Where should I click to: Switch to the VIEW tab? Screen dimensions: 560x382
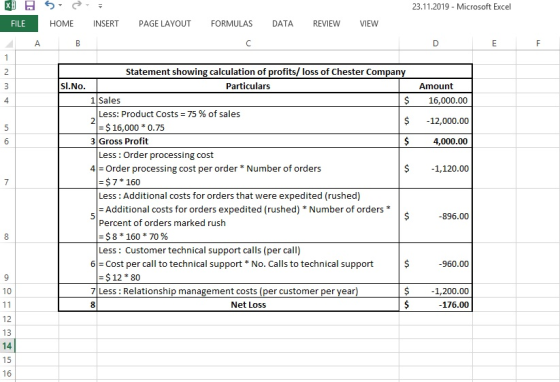(x=369, y=24)
